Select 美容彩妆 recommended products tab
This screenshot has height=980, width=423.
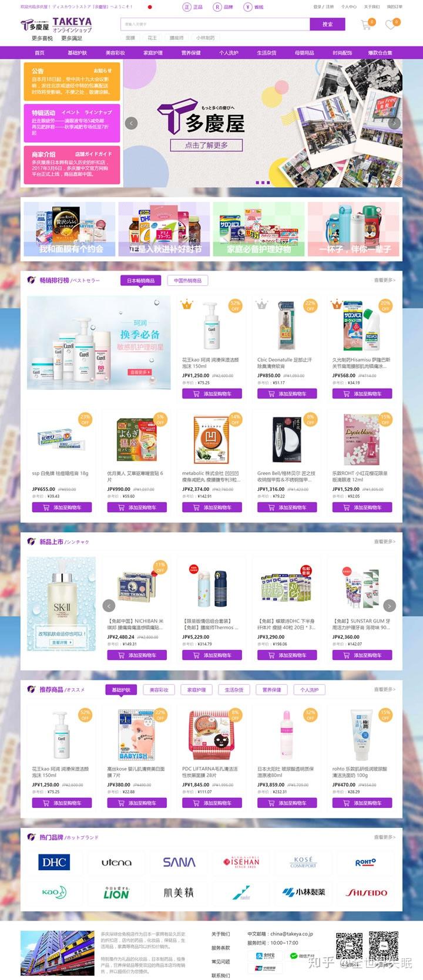tap(159, 689)
